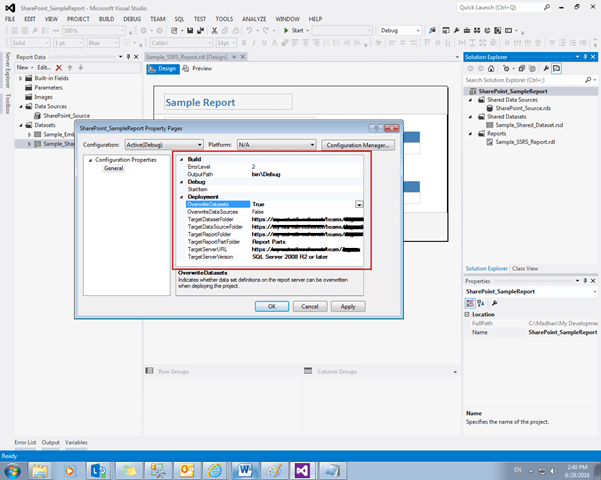Open Windows Start button
The image size is (601, 480).
pos(12,470)
